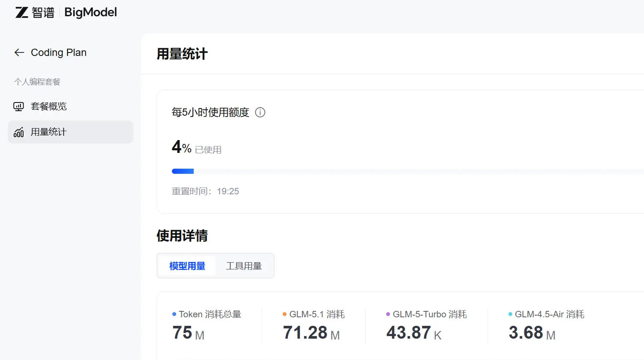Click the Zhipu Z logo icon
This screenshot has height=360, width=644.
[22, 12]
